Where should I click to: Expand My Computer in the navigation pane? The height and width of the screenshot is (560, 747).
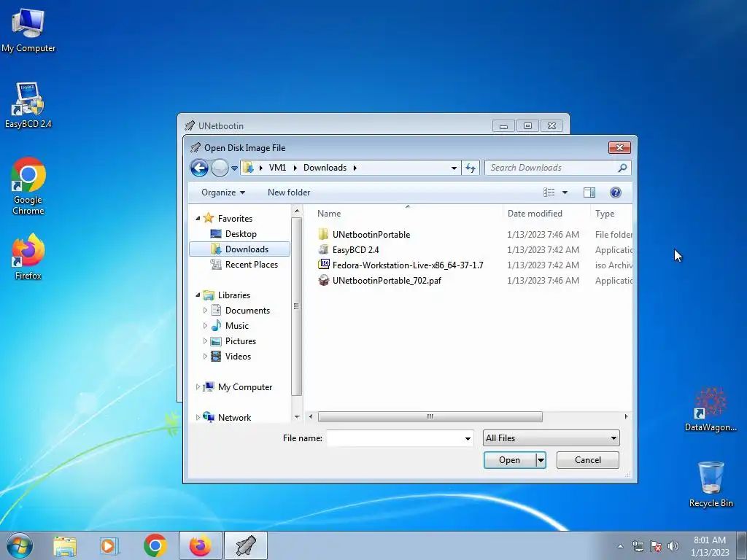[198, 387]
